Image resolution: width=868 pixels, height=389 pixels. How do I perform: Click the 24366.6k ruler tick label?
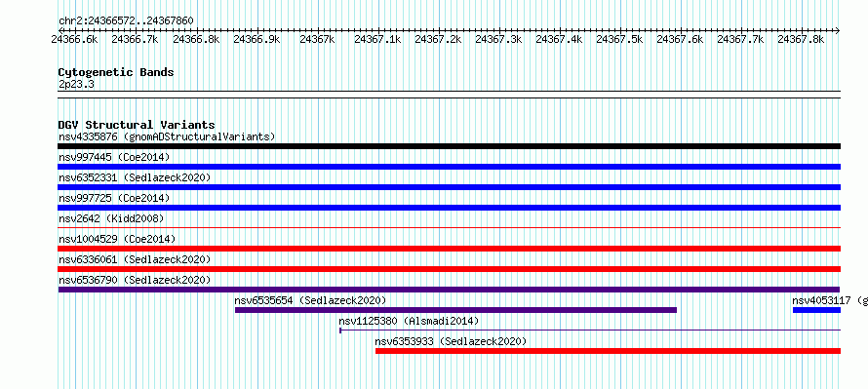tap(75, 39)
